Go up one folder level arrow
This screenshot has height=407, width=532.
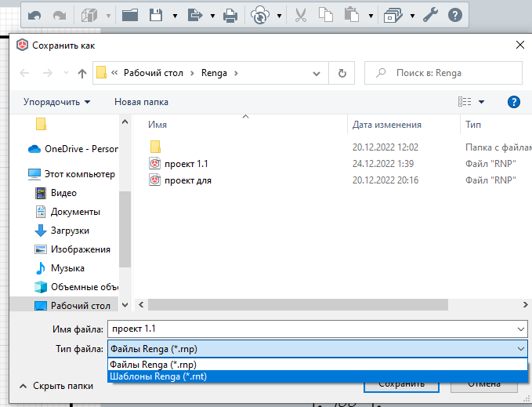click(81, 73)
